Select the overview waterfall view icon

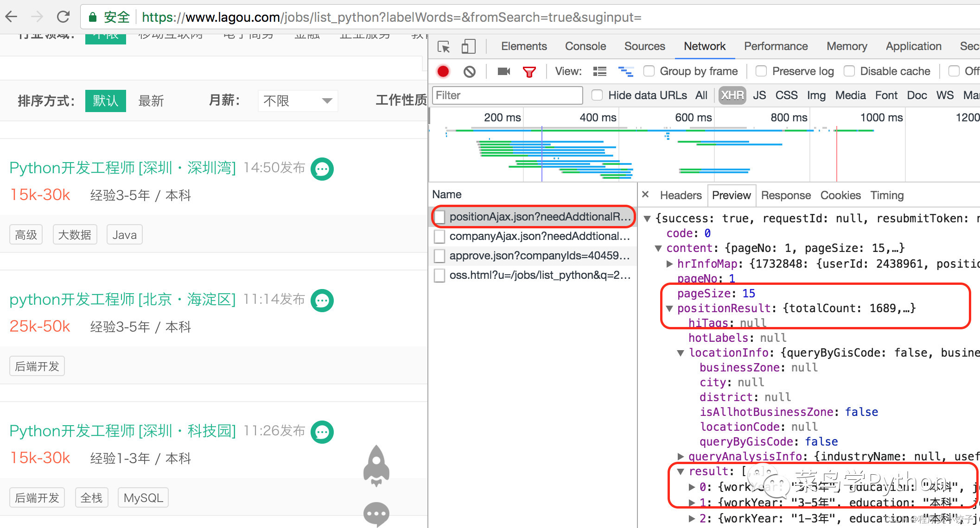click(x=626, y=71)
